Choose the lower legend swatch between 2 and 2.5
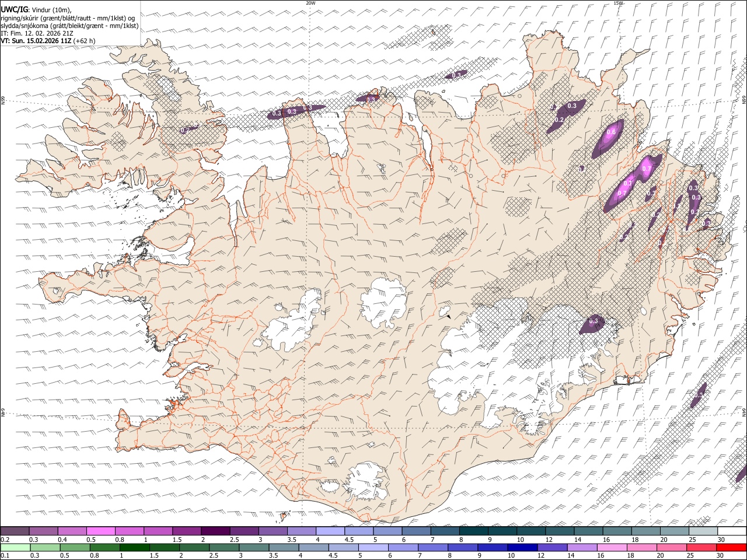Image resolution: width=747 pixels, height=560 pixels. 194,548
